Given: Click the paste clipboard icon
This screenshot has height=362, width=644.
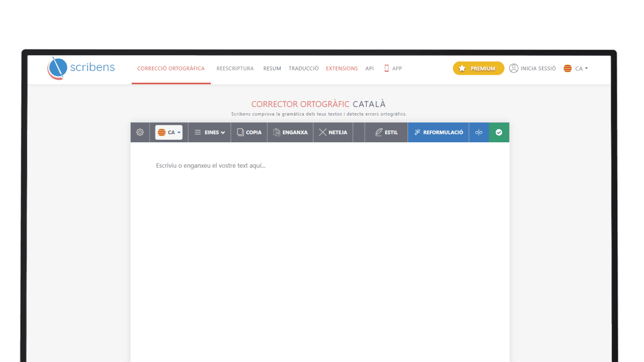Looking at the screenshot, I should (277, 132).
